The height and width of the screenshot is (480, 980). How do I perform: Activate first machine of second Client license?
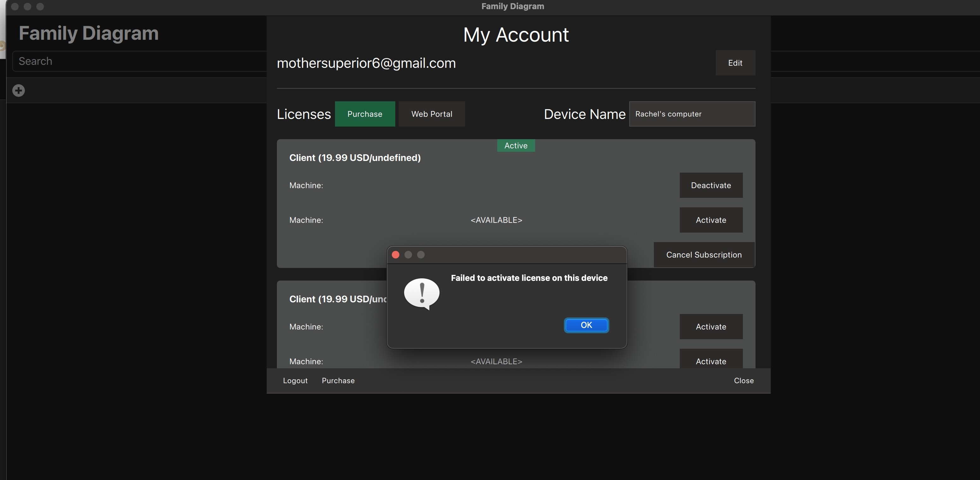tap(711, 326)
